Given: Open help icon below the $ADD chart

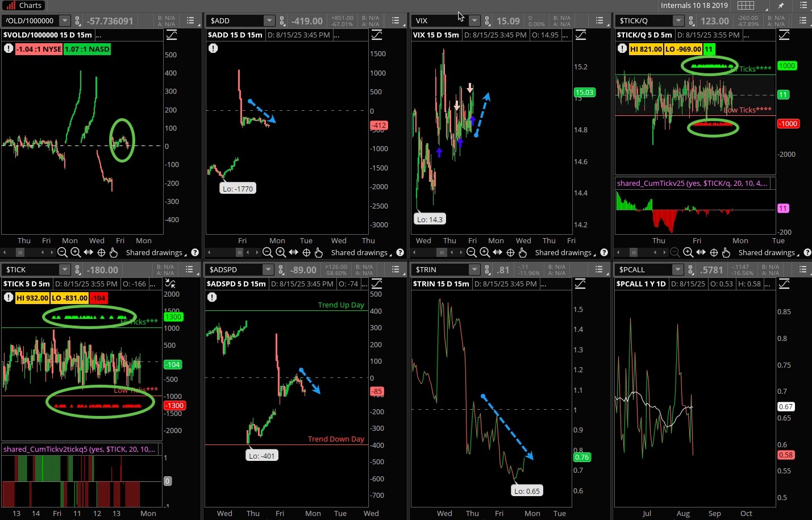Looking at the screenshot, I should coord(400,252).
